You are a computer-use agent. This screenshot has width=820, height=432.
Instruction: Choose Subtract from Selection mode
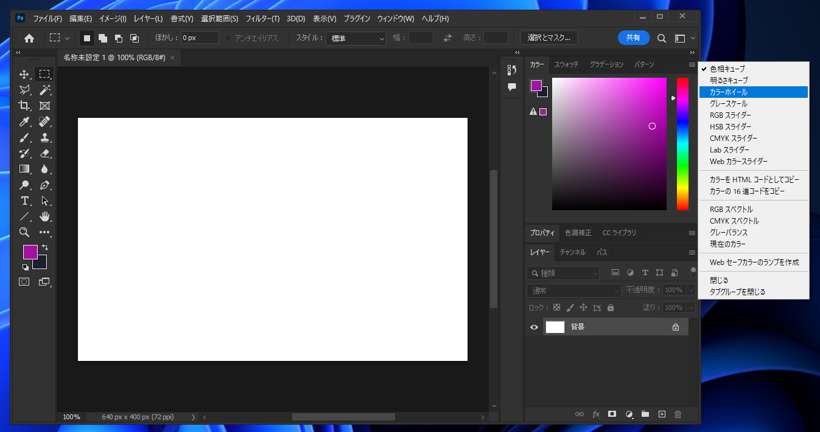(119, 38)
